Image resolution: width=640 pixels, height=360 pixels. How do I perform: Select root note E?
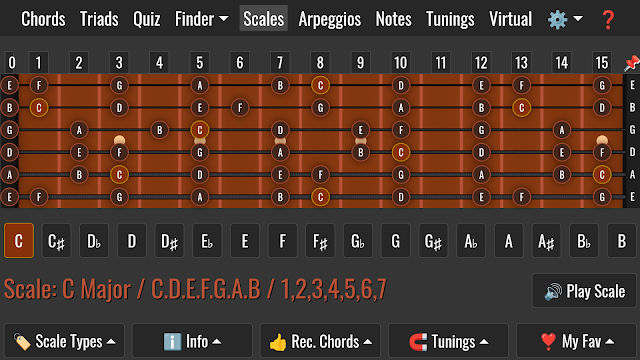point(245,241)
